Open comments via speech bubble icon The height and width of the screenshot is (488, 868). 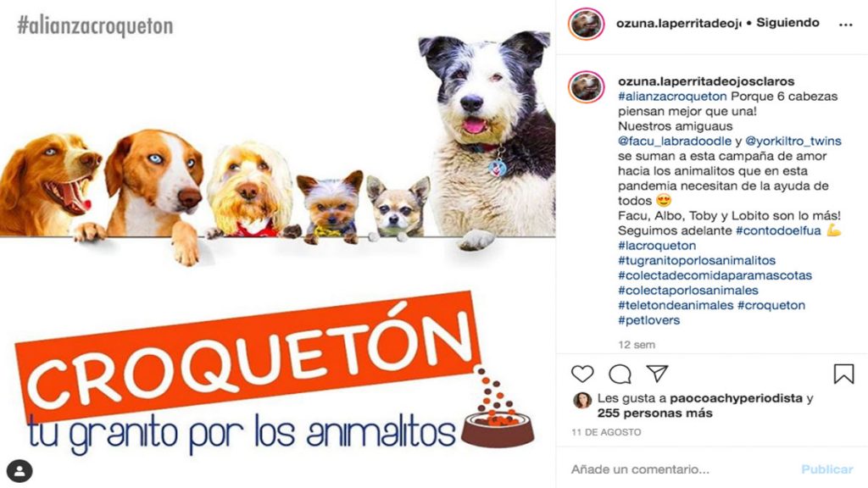[x=620, y=374]
